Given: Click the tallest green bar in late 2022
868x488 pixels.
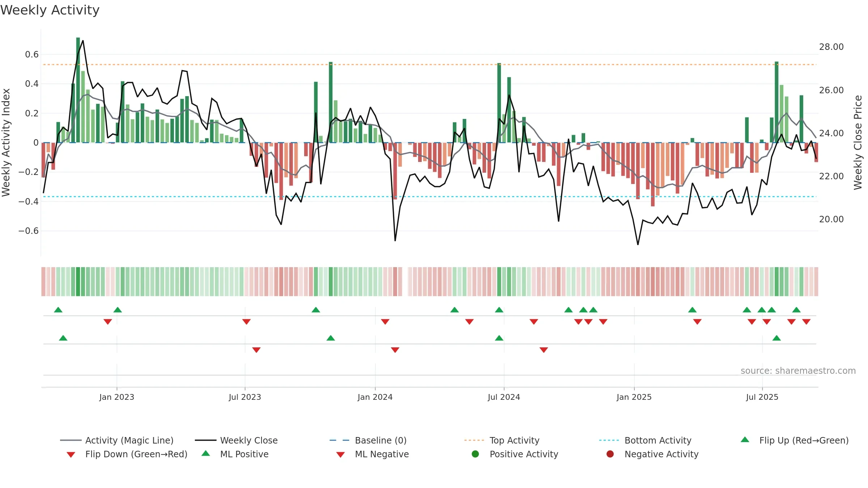Looking at the screenshot, I should click(x=78, y=90).
